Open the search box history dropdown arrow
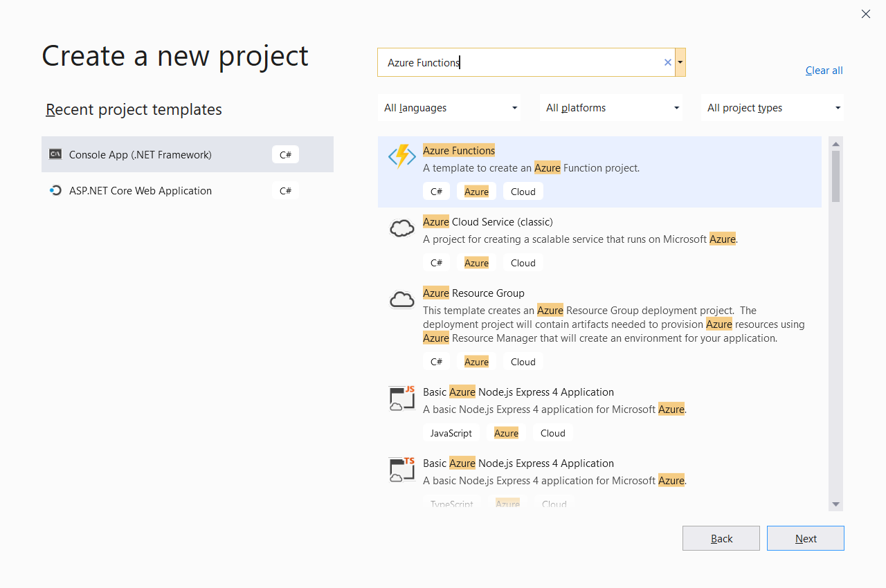The width and height of the screenshot is (886, 588). click(680, 62)
